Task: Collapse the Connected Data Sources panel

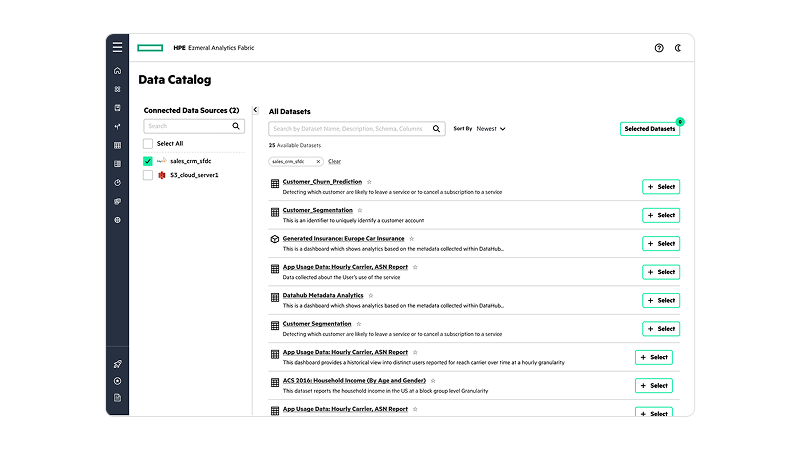Action: pyautogui.click(x=255, y=110)
